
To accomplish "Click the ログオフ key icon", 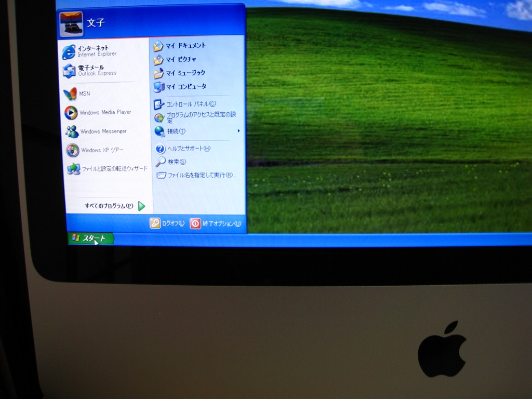I will tap(155, 223).
